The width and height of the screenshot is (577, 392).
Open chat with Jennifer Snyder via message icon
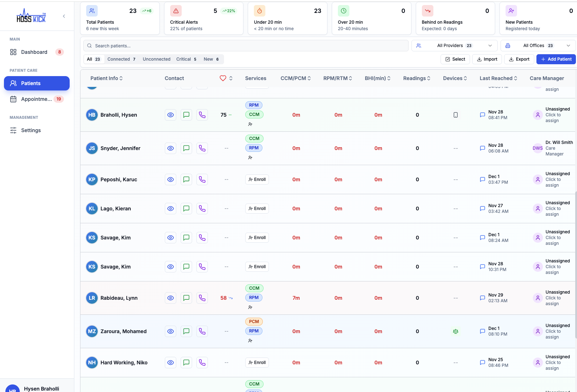186,148
